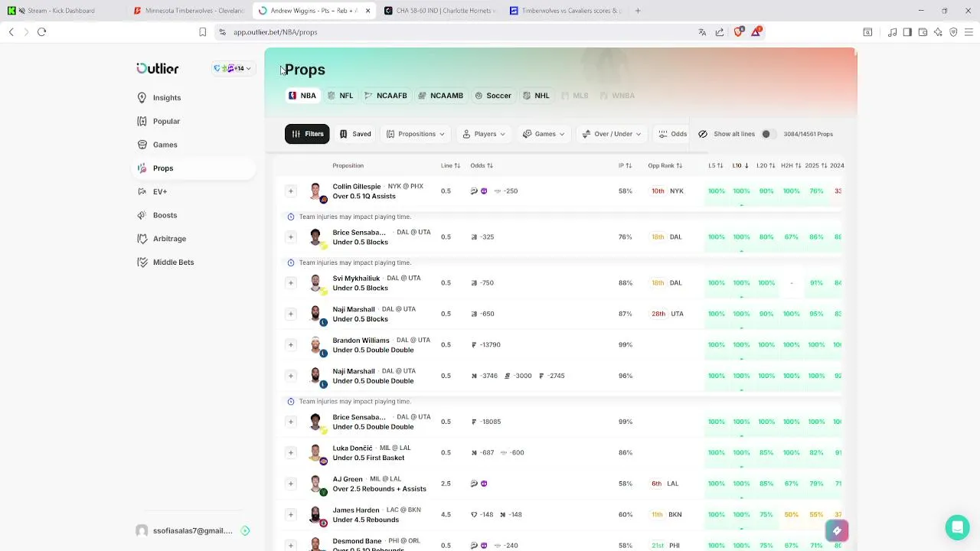The image size is (980, 551).
Task: Sort by IP column
Action: click(625, 166)
